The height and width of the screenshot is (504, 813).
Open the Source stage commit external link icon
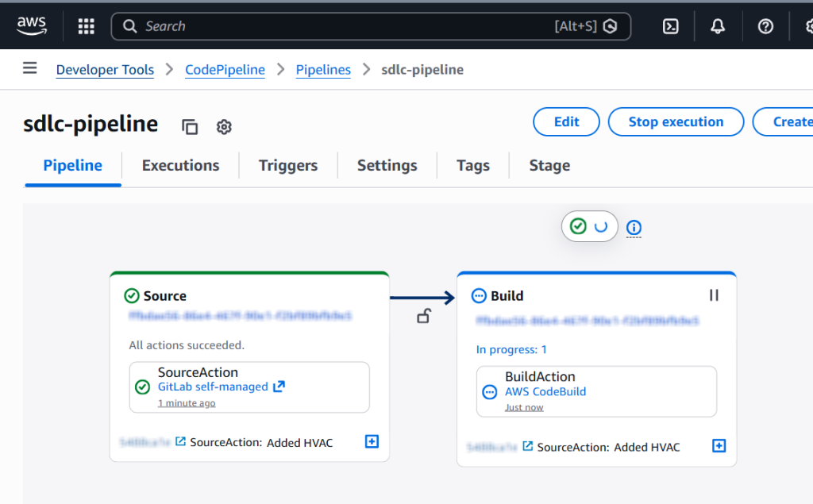point(180,441)
